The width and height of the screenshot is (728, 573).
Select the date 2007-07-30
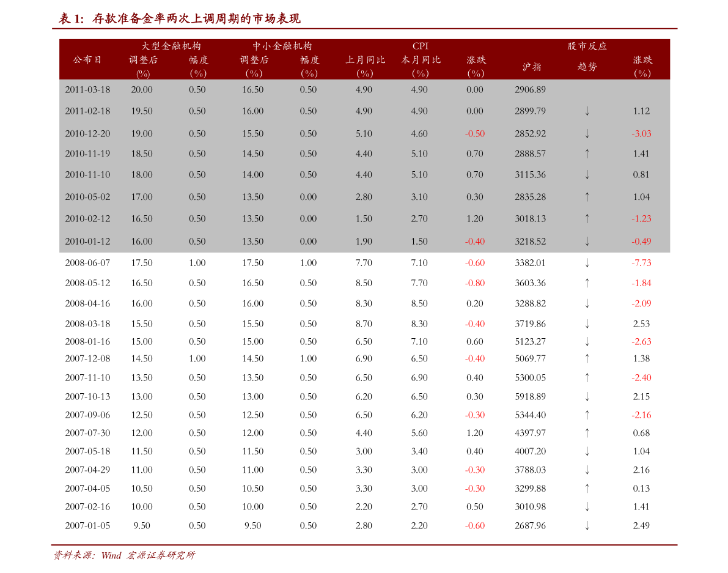88,433
